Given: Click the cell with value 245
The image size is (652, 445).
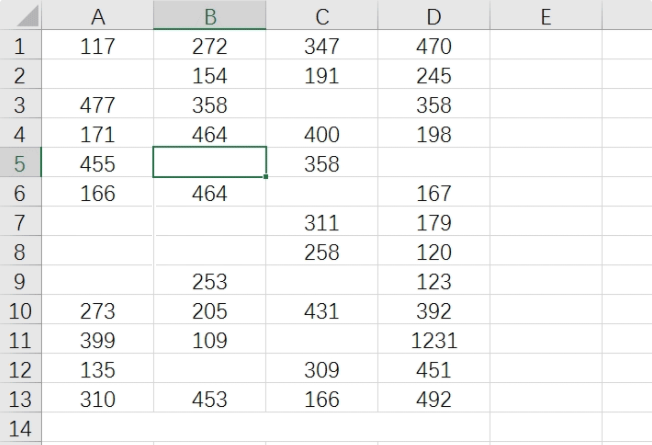Looking at the screenshot, I should tap(434, 76).
